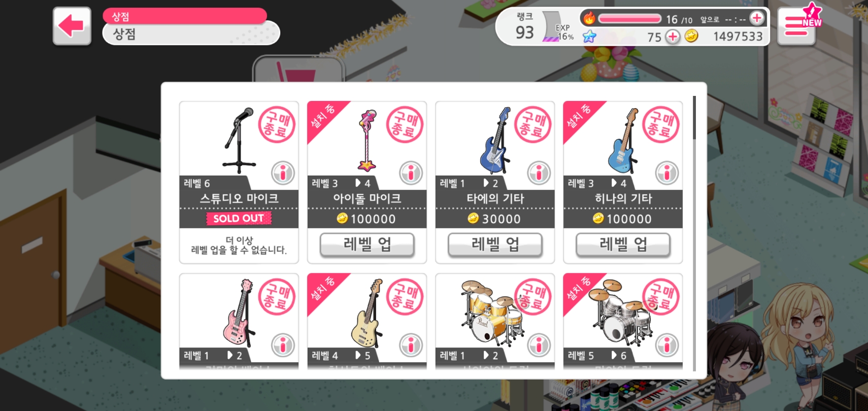Viewport: 868px width, 411px height.
Task: Level up 히나의 기타 with 레벨 업
Action: (623, 245)
